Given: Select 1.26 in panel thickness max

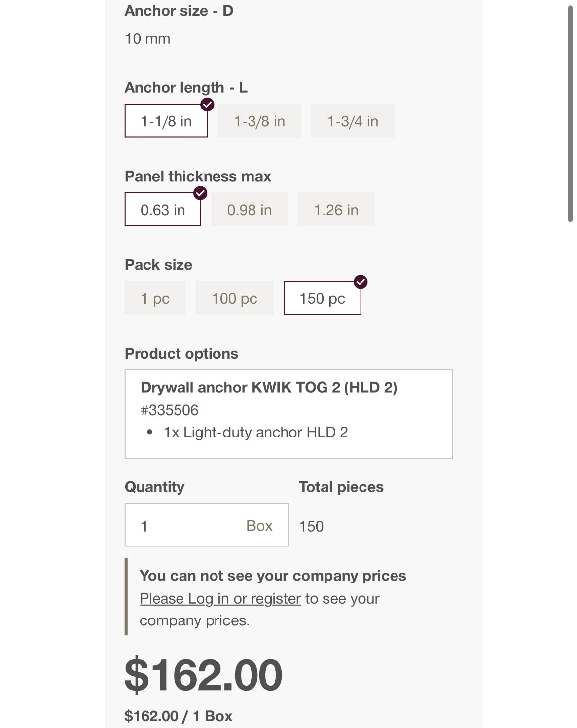Looking at the screenshot, I should tap(336, 210).
